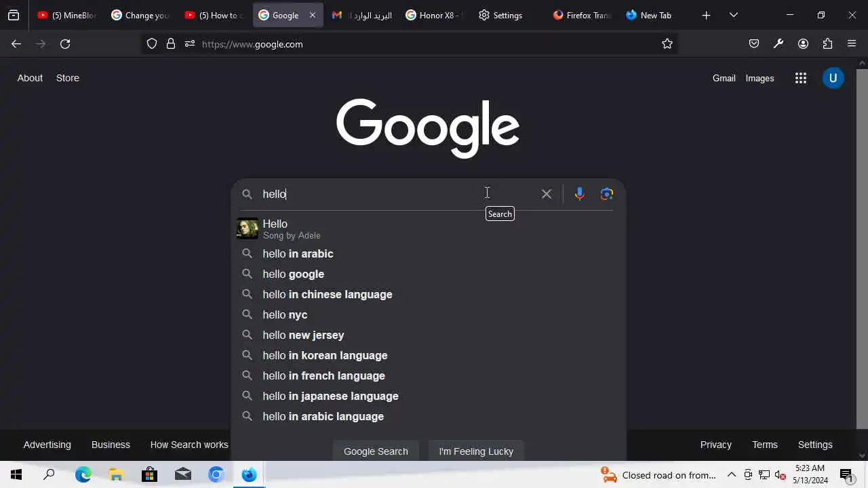Viewport: 868px width, 488px height.
Task: Choose suggestion hello new jersey
Action: point(428,335)
